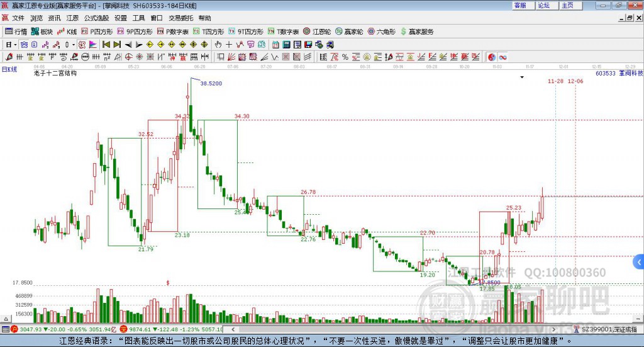This screenshot has height=347, width=644.
Task: Open the 文件 menu
Action: [18, 18]
